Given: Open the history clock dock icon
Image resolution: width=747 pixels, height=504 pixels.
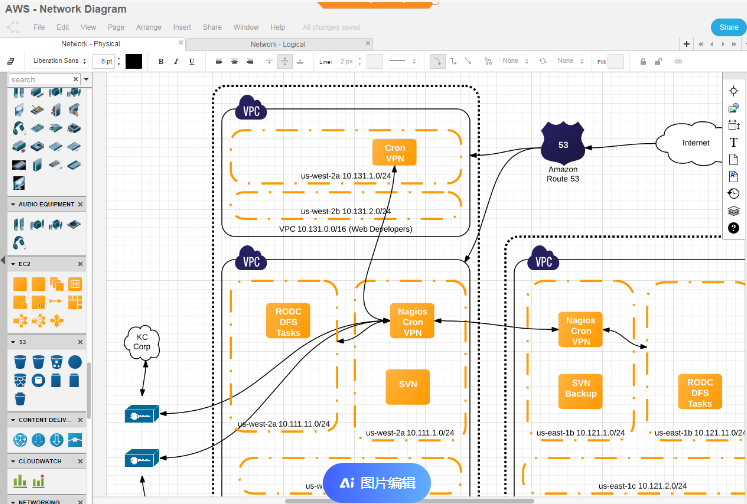Looking at the screenshot, I should [734, 193].
